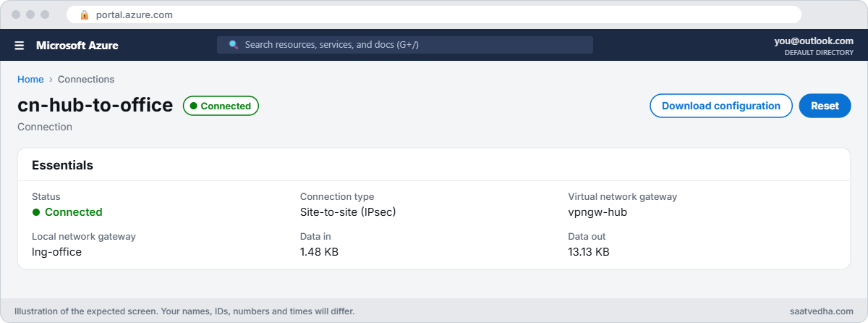
Task: Click the Status label in Essentials
Action: point(46,196)
